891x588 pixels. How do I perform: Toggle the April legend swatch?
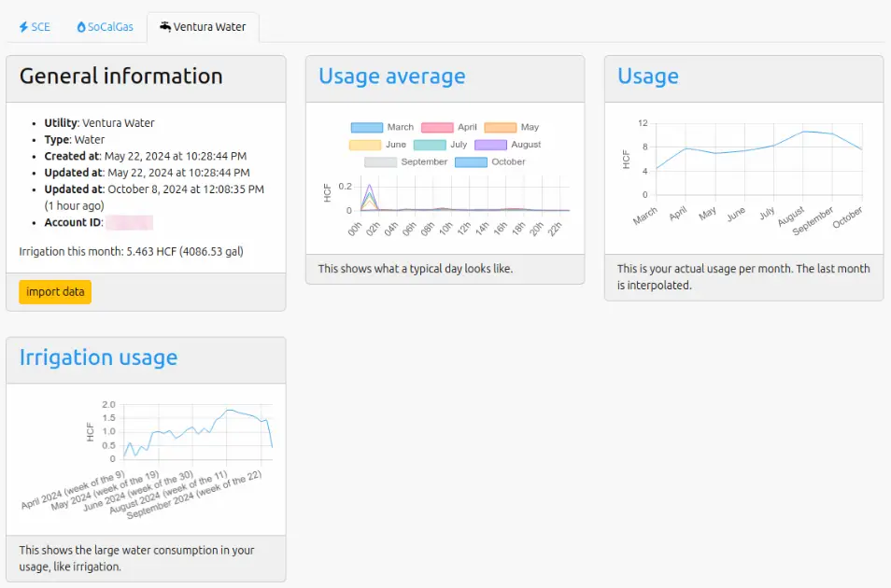pyautogui.click(x=437, y=127)
